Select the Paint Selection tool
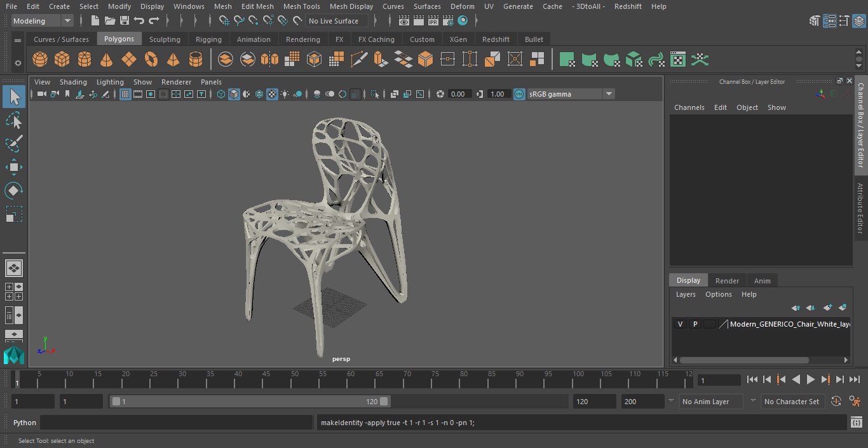This screenshot has width=868, height=448. pyautogui.click(x=13, y=144)
